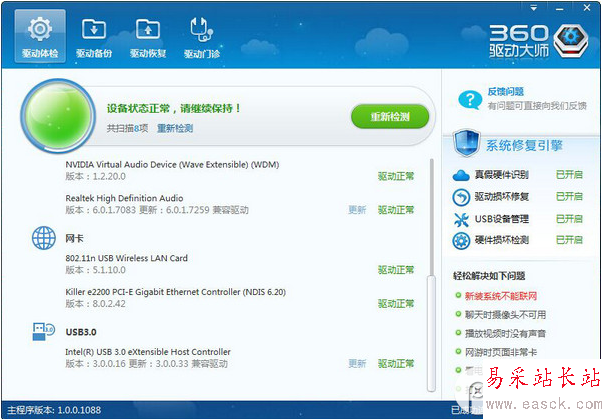The width and height of the screenshot is (603, 419).
Task: Toggle USB设备管理 已开启 status
Action: click(x=570, y=219)
